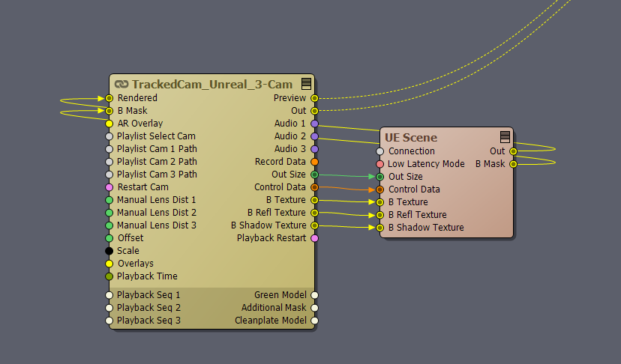Click the TrackedCam B Texture output pin
Image resolution: width=621 pixels, height=364 pixels.
[x=314, y=200]
